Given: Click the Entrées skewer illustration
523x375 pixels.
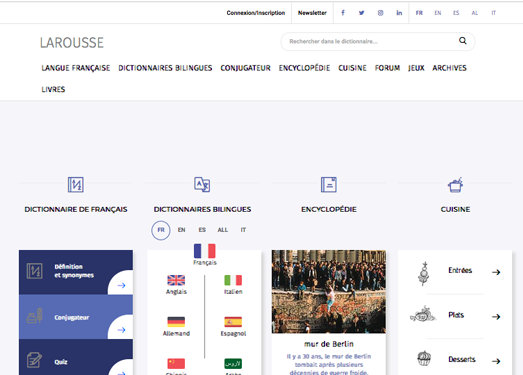Looking at the screenshot, I should click(424, 274).
